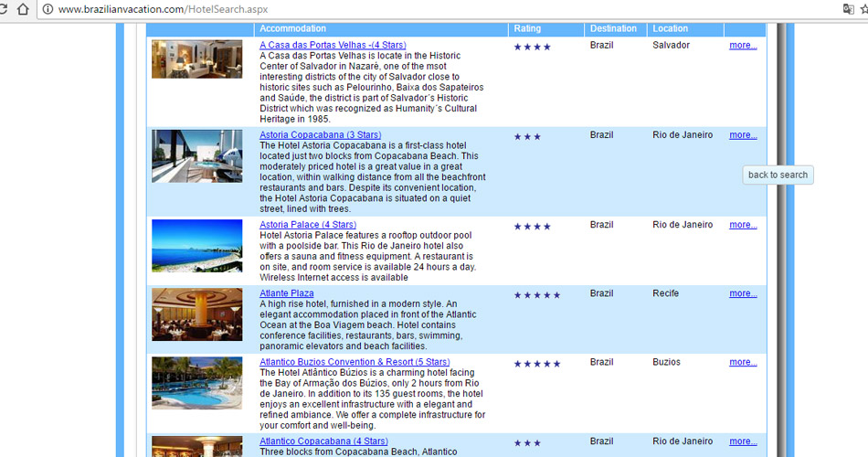Click the four-star rating of Astoria Palace
The width and height of the screenshot is (868, 457).
point(532,227)
